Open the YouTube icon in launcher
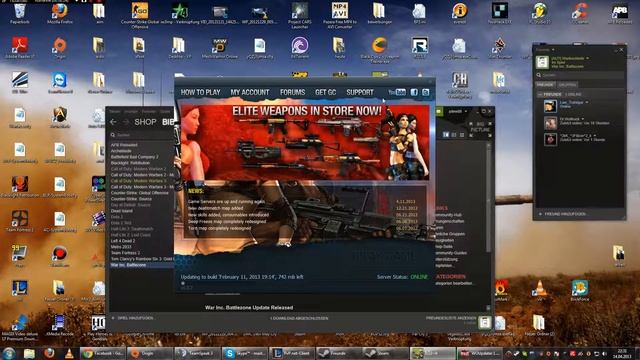 pos(397,92)
